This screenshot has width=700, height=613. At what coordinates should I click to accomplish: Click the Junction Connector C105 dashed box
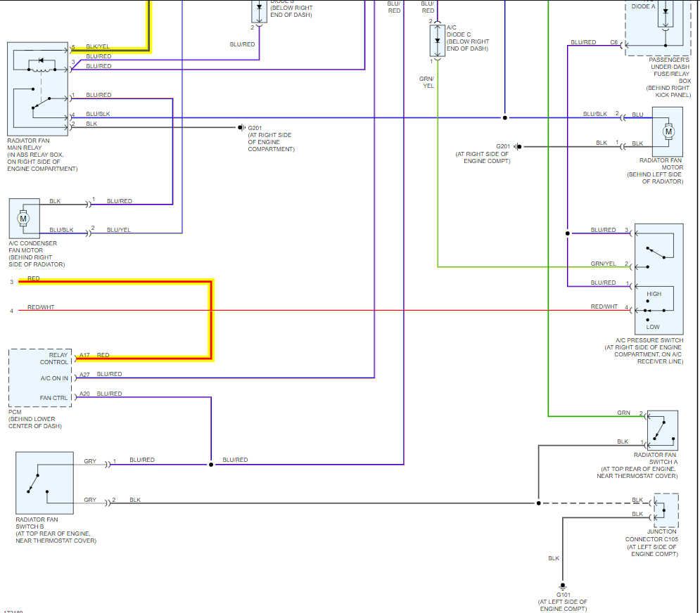[666, 510]
